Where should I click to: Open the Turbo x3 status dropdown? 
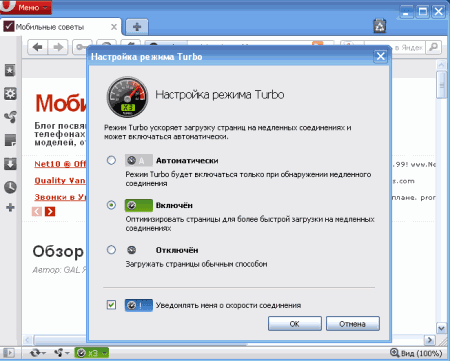coord(92,353)
